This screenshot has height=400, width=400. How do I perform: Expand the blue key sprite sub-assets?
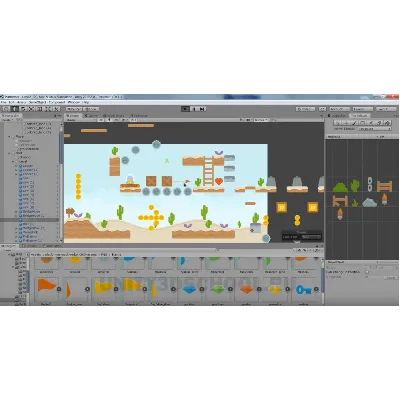pos(317,289)
